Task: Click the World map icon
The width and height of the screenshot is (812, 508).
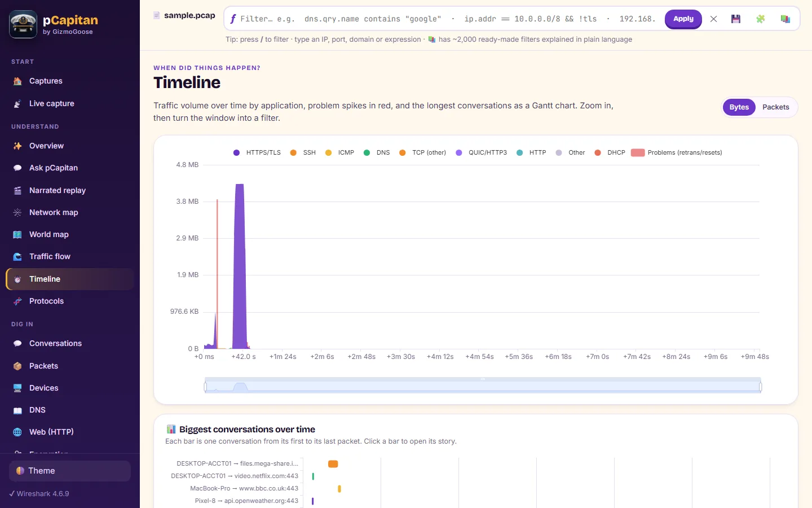Action: pyautogui.click(x=17, y=235)
